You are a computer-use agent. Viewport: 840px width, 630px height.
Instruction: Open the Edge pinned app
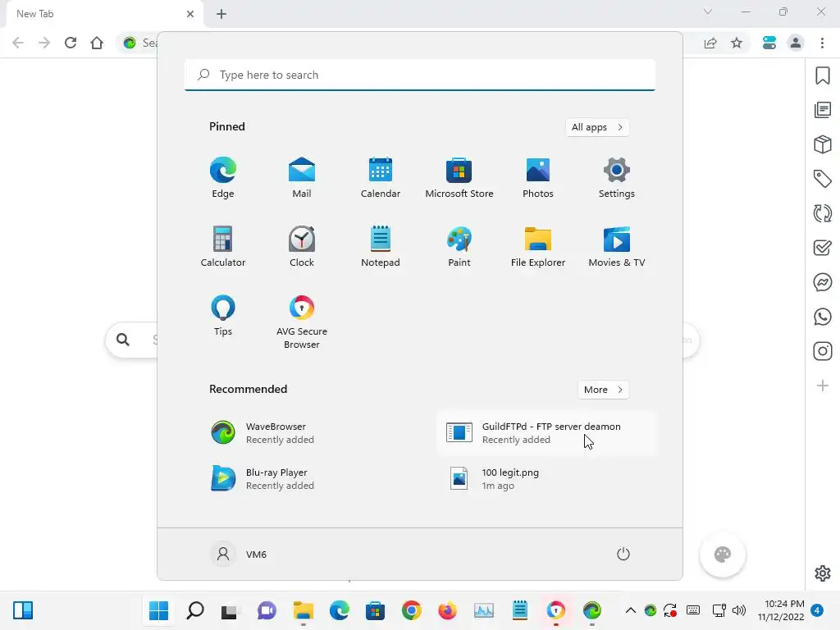[223, 177]
